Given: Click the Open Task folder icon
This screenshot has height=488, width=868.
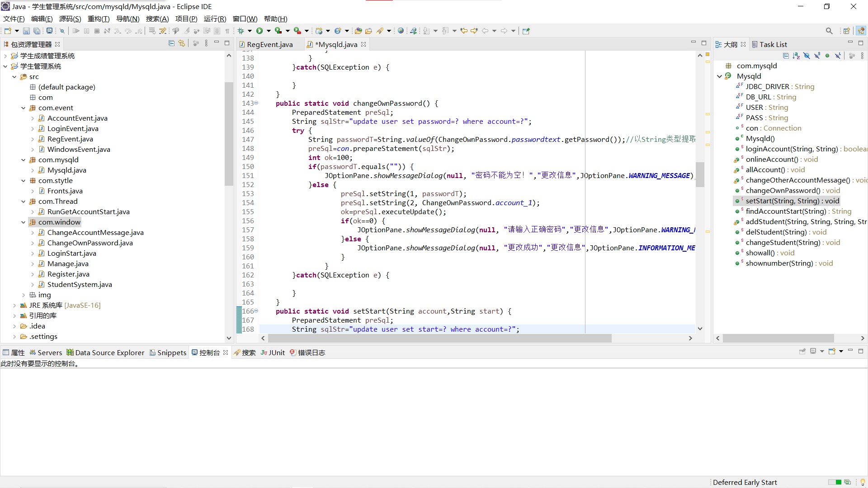Looking at the screenshot, I should pyautogui.click(x=368, y=31).
